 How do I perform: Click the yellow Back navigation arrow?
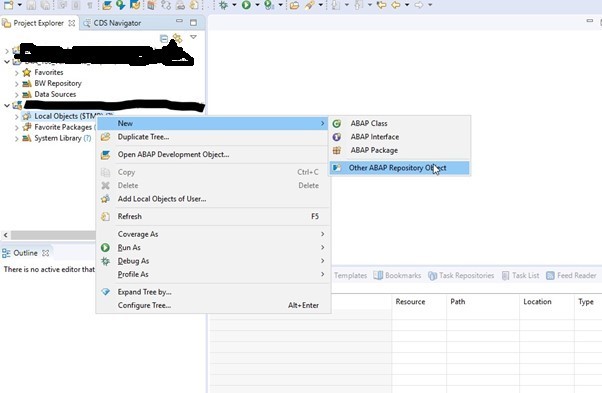(x=396, y=5)
